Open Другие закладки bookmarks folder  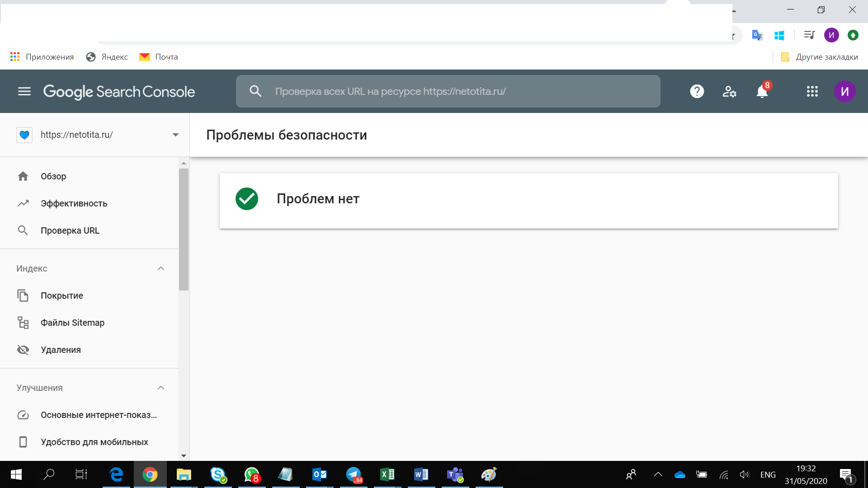coord(819,57)
